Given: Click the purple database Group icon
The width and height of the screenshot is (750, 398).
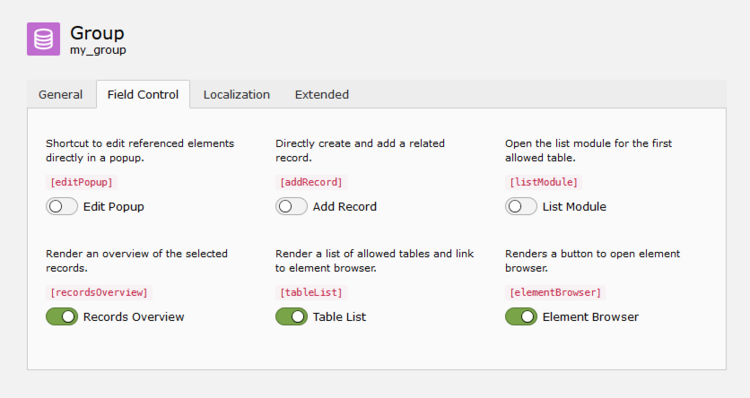Looking at the screenshot, I should [x=44, y=39].
